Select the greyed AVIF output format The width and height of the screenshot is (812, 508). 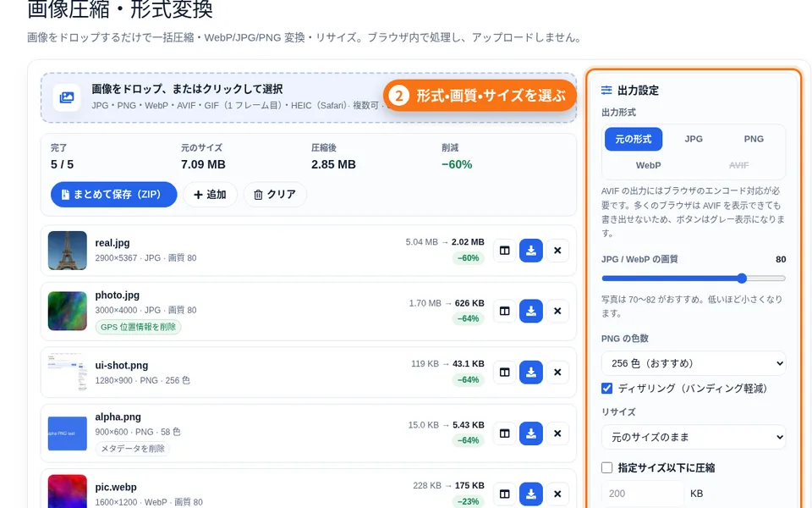[738, 165]
